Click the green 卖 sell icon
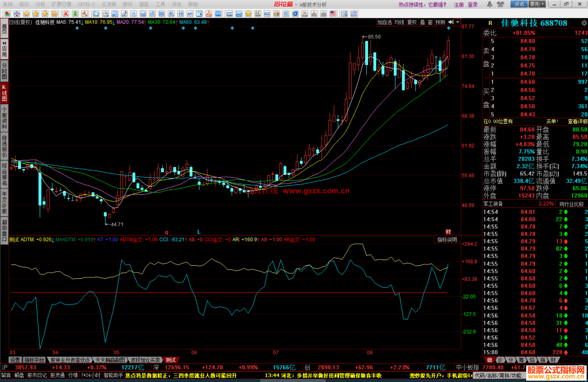588x382 pixels. [x=75, y=14]
